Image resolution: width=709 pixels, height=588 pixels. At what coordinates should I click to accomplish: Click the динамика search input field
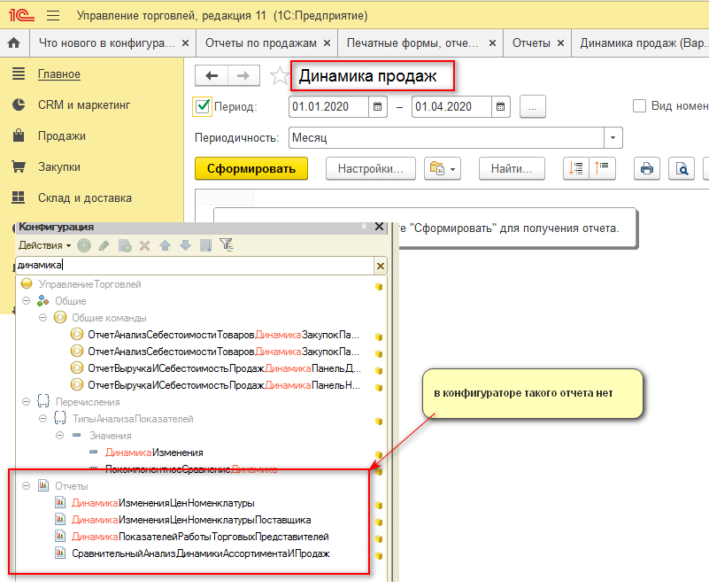(x=195, y=265)
